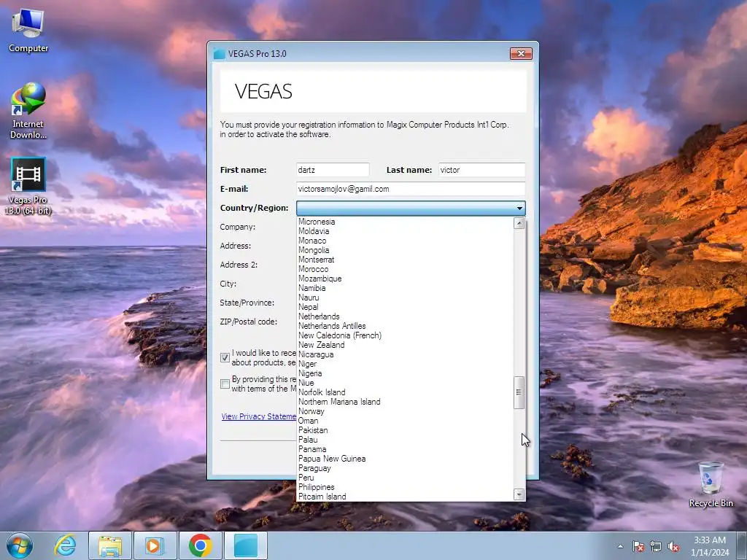The width and height of the screenshot is (747, 560).
Task: Open Google Chrome from the taskbar
Action: coord(200,545)
